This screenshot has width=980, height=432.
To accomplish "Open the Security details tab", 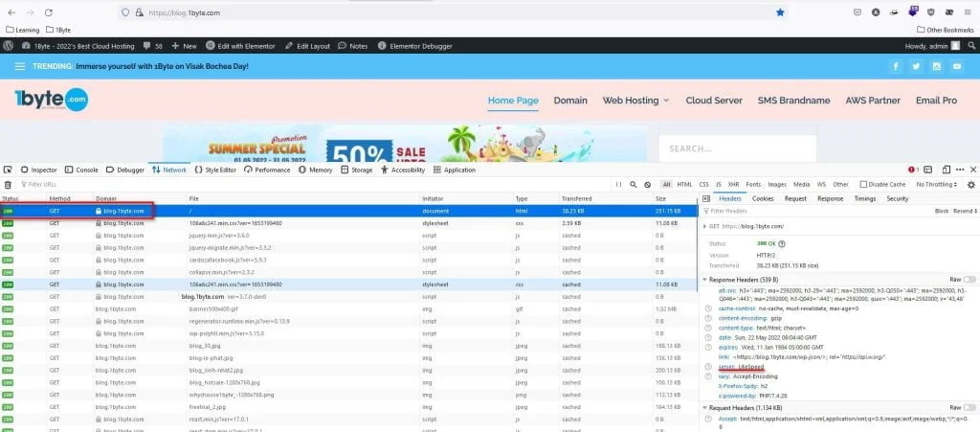I will point(898,199).
